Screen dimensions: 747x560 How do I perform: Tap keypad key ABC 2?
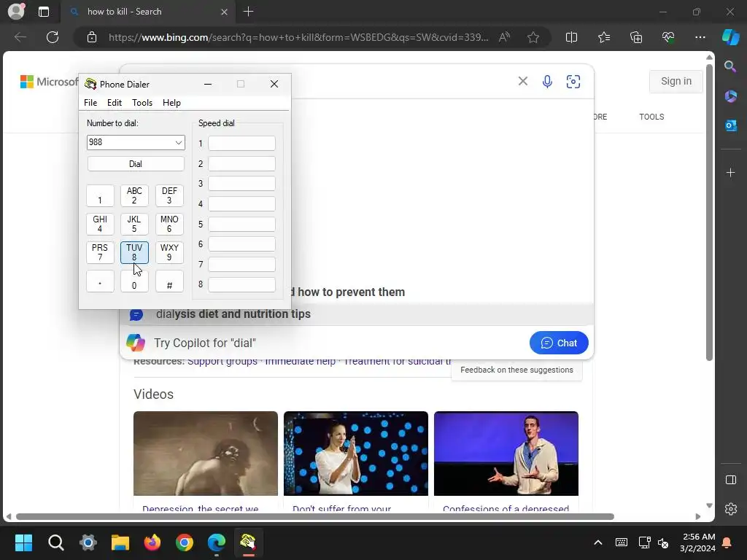[x=134, y=195]
